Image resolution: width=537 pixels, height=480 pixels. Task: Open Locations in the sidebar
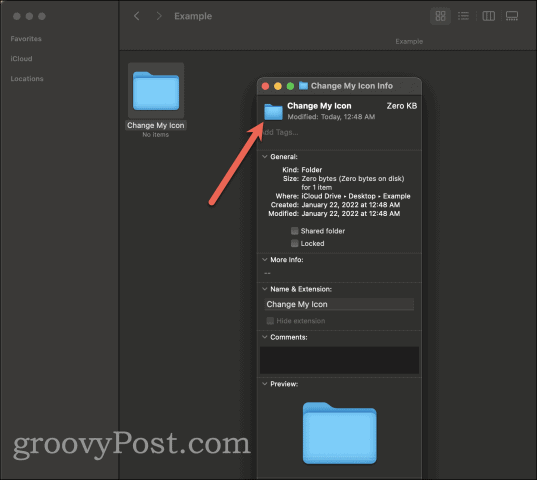point(27,78)
